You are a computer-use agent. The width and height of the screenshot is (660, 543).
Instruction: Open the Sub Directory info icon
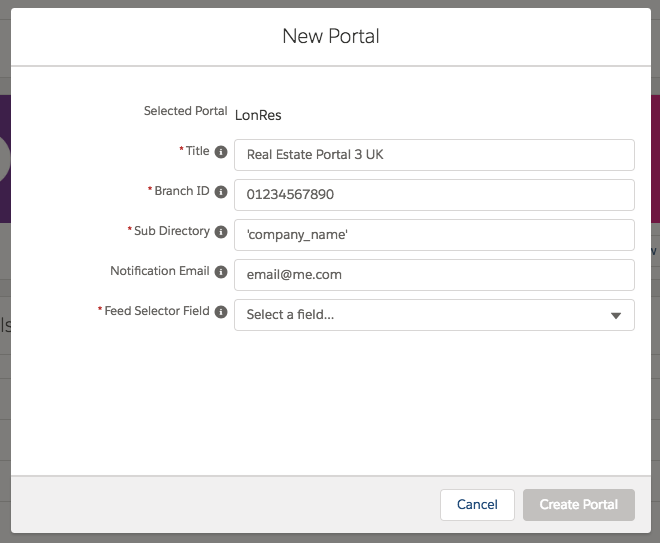click(x=221, y=232)
